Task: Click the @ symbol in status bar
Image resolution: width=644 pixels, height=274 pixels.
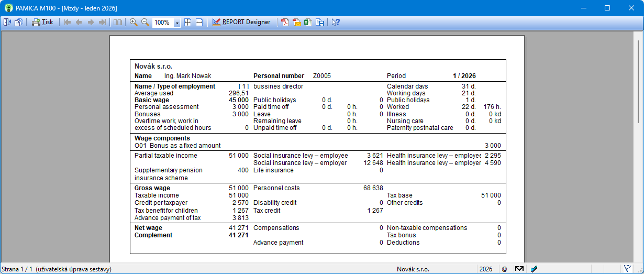Action: point(504,269)
